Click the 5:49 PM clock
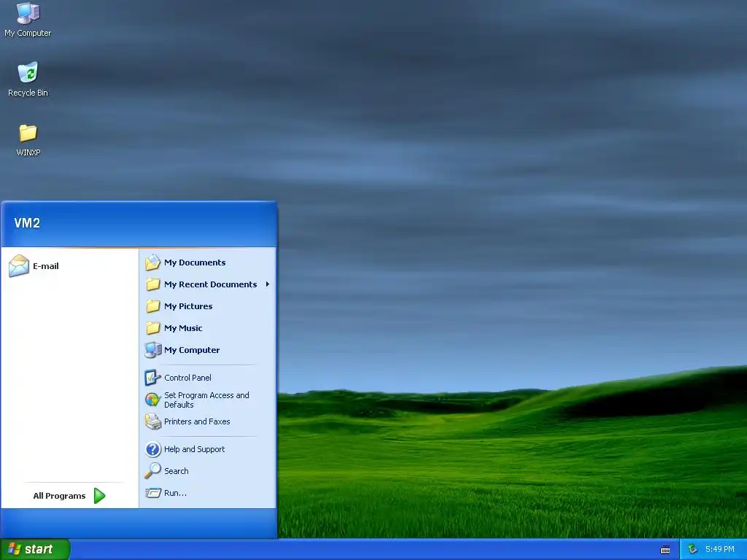747x560 pixels. 719,549
